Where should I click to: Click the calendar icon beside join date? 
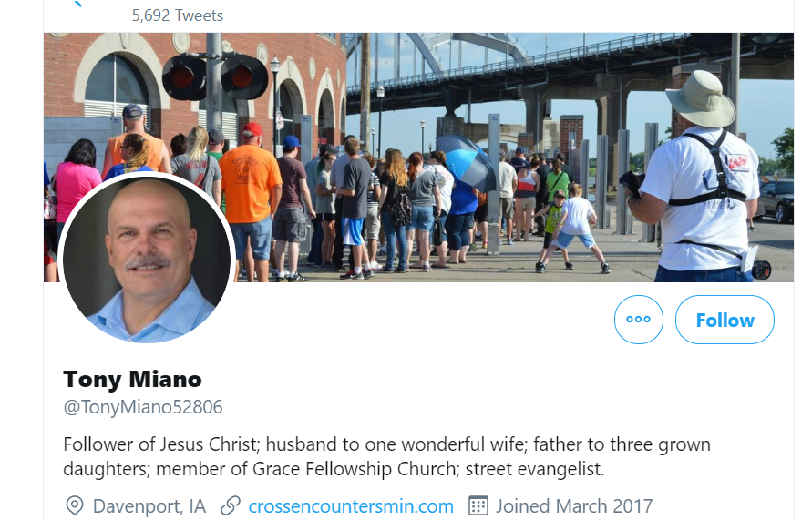(x=478, y=505)
